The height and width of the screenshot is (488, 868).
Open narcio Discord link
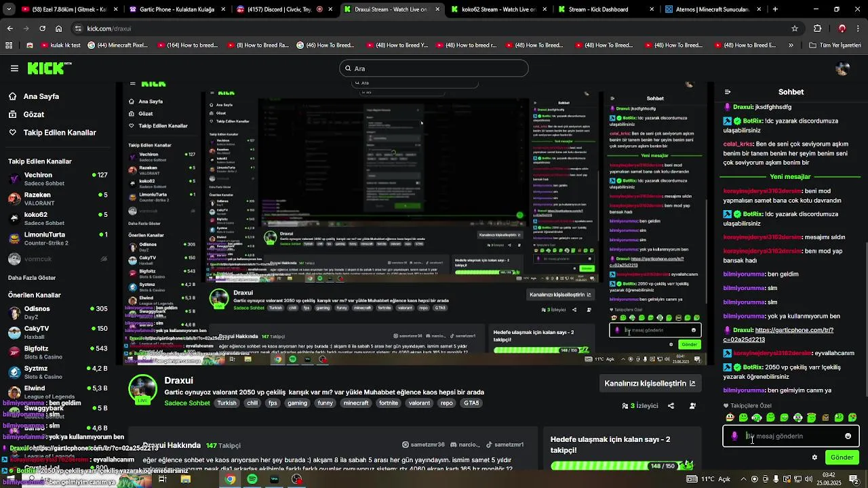coord(464,445)
